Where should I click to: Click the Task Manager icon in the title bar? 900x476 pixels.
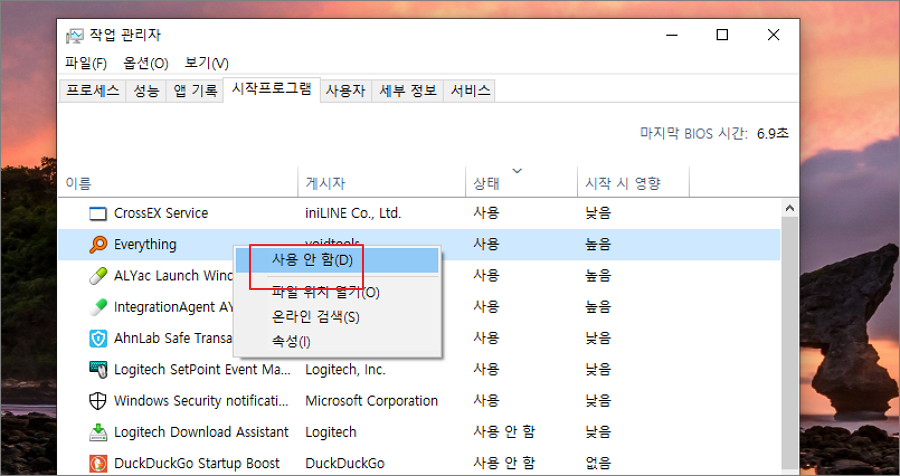point(75,36)
